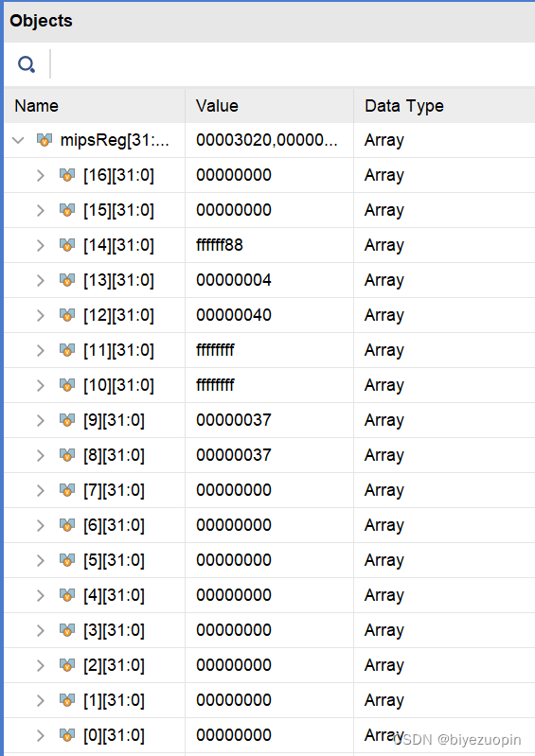Select the [9][31:0] register name
Screen dimensions: 535x756
click(114, 420)
